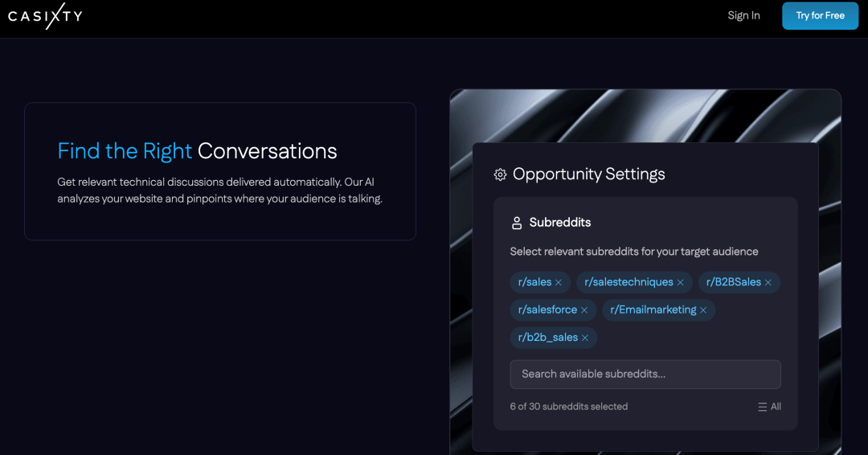Remove the r/salesforce subreddit tag

click(584, 310)
